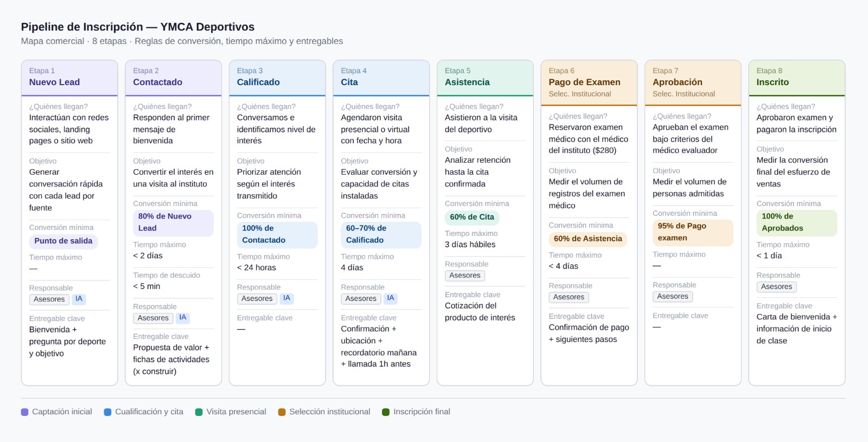Click "Cotización del producto de interés" deliverable
The height and width of the screenshot is (442, 868).
480,312
